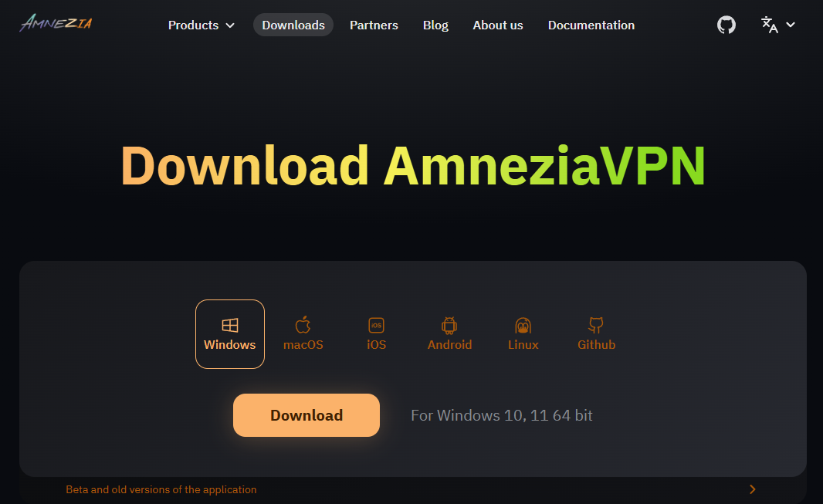This screenshot has width=823, height=504.
Task: Click the orange Download button
Action: click(307, 415)
